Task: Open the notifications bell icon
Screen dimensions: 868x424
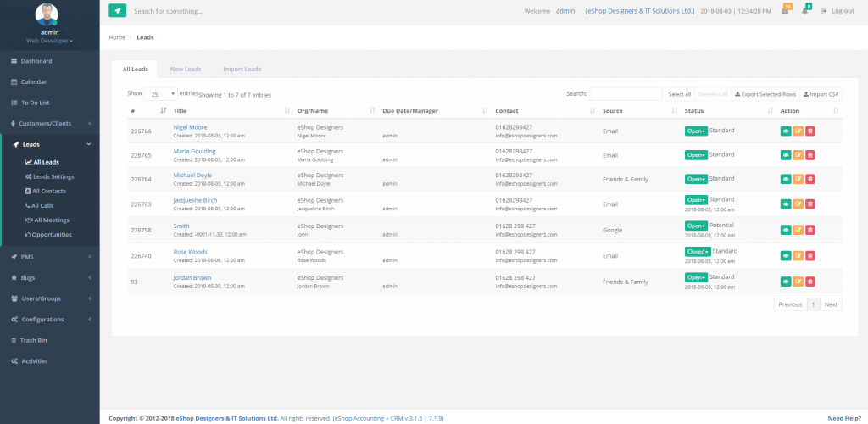Action: pyautogui.click(x=805, y=11)
